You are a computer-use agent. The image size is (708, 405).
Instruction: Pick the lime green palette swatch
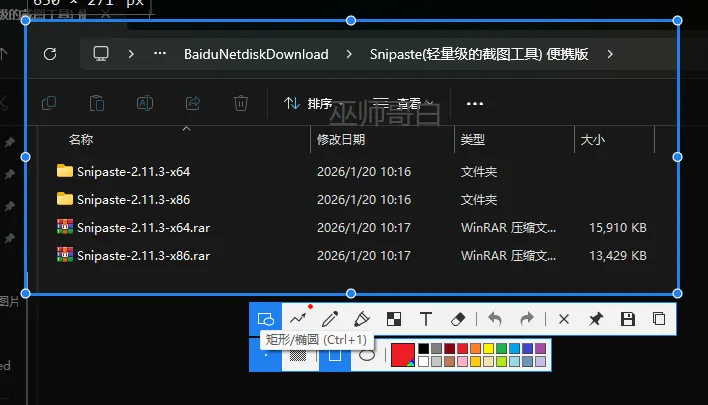point(501,362)
